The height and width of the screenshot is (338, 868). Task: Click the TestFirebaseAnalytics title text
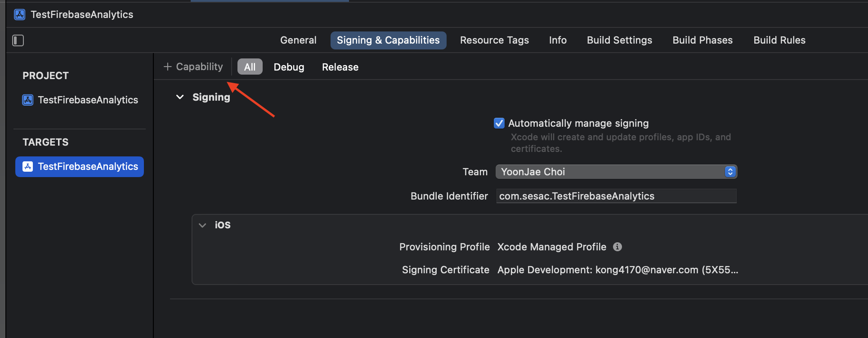point(82,14)
